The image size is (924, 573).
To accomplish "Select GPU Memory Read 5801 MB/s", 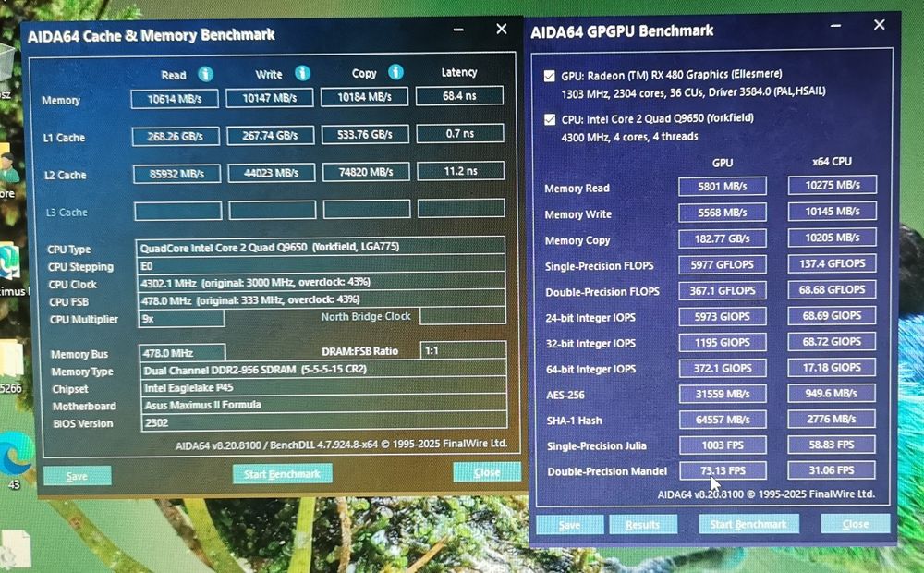I will 723,187.
